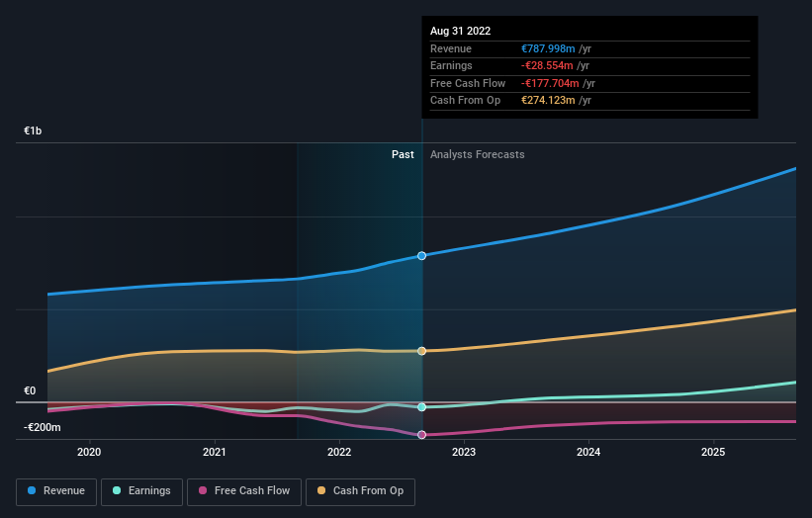Click the -€200m y-axis label
The width and height of the screenshot is (812, 518).
coord(43,427)
